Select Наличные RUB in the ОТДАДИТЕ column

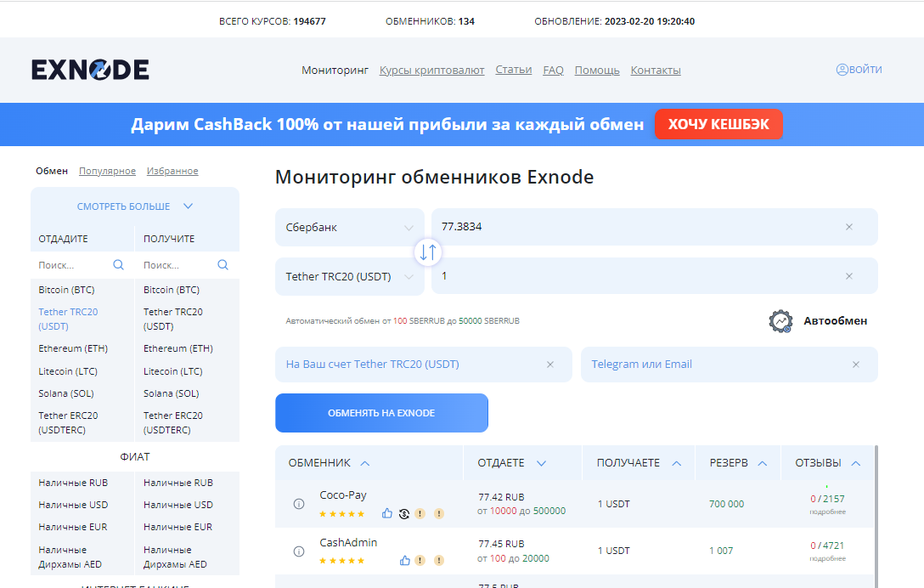coord(73,483)
